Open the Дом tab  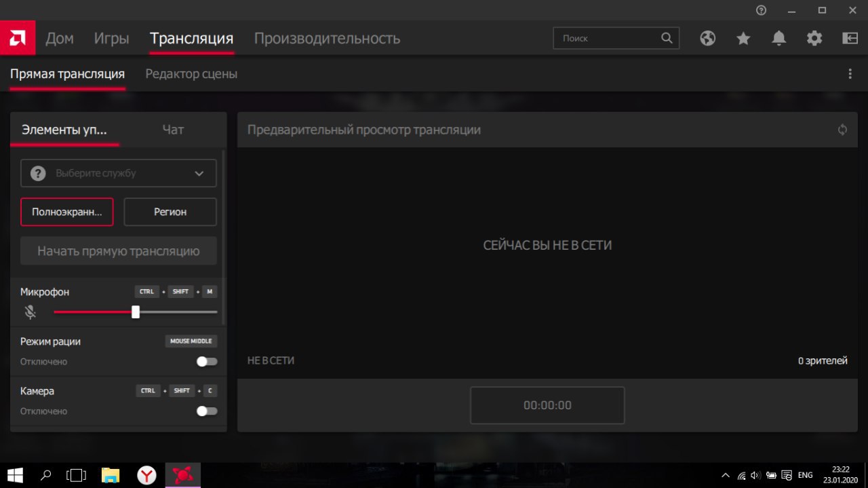coord(60,39)
